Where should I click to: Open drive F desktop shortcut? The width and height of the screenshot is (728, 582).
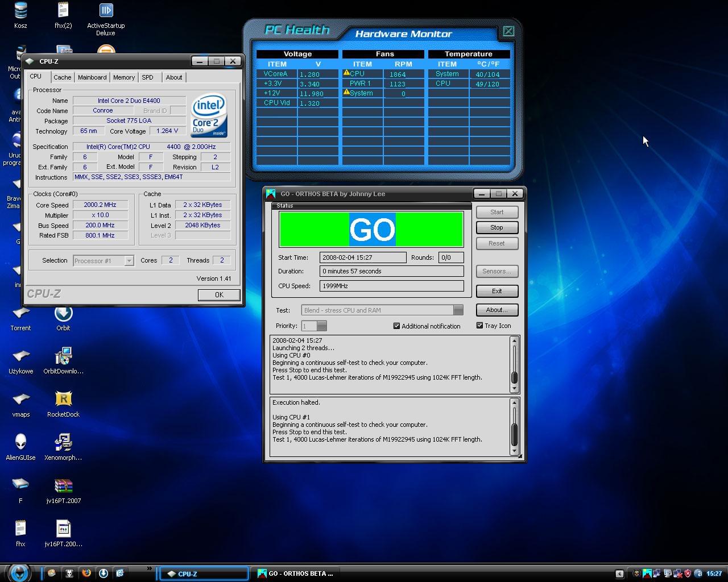coord(20,490)
